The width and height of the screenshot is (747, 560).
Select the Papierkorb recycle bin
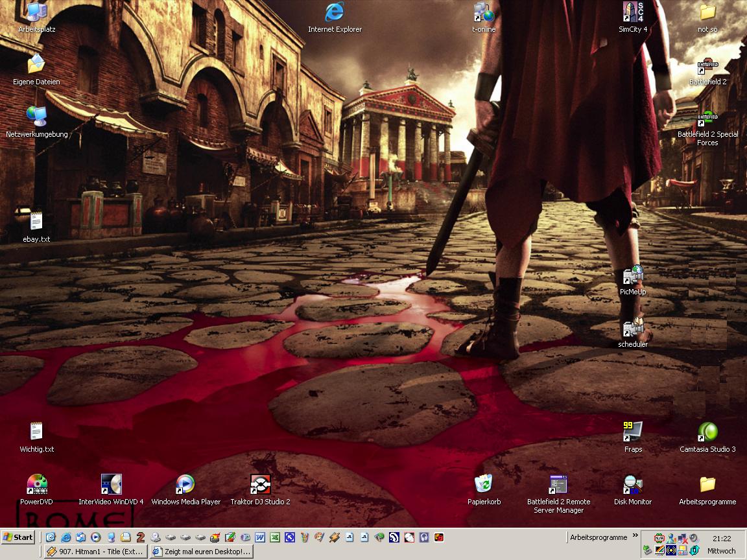[x=484, y=485]
